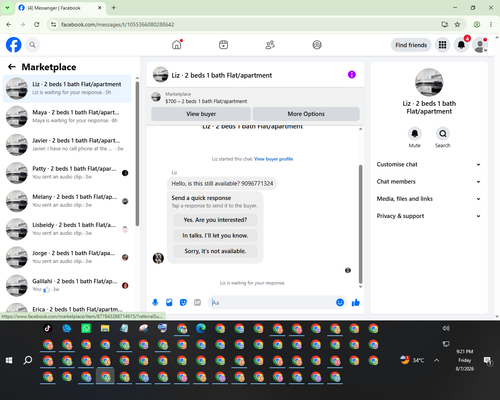
Task: Open Microsoft Edge from the taskbar
Action: [x=201, y=328]
